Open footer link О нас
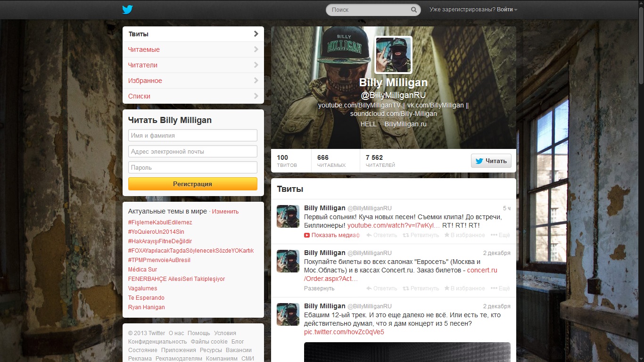Screen dimensions: 644x362 coord(176,333)
